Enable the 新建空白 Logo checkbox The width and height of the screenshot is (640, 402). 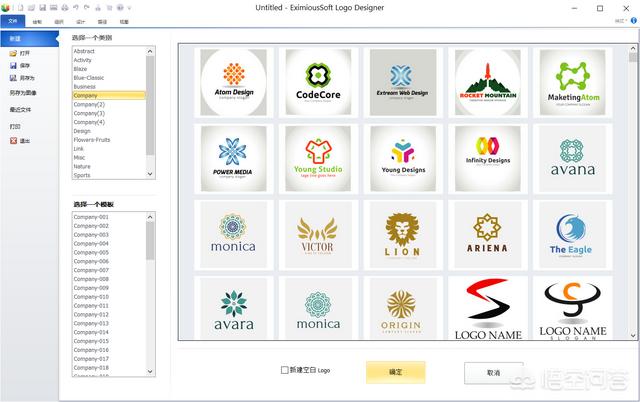284,370
